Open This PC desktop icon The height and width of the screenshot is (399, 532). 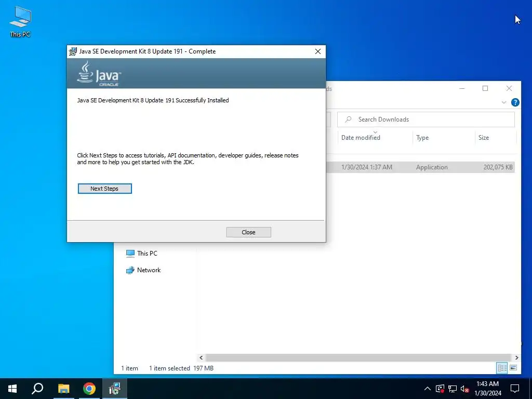(x=20, y=22)
